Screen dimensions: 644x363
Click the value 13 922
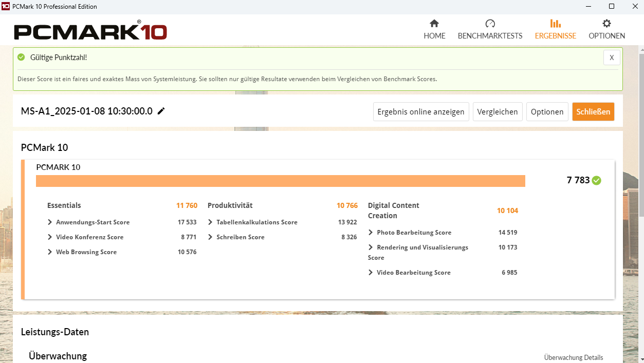[x=347, y=222]
